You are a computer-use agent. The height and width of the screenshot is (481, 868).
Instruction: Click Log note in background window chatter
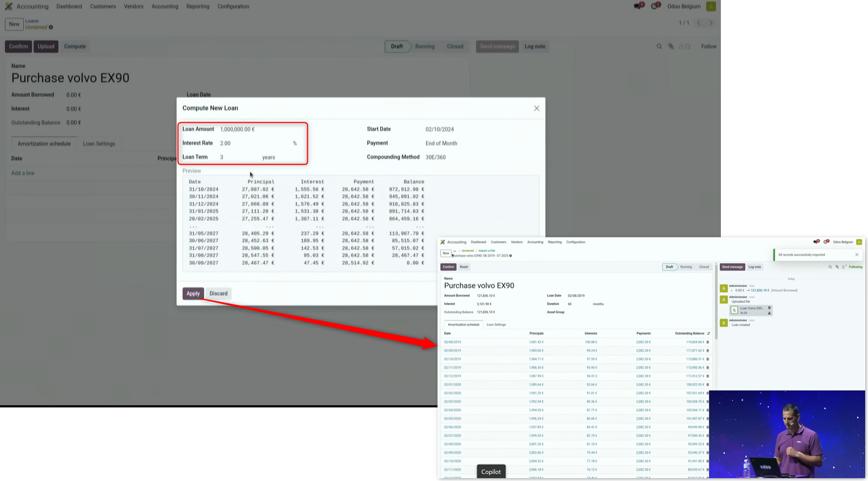coord(535,46)
